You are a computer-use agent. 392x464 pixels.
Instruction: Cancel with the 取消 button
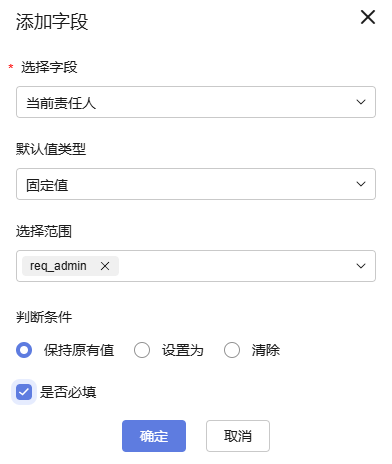238,436
